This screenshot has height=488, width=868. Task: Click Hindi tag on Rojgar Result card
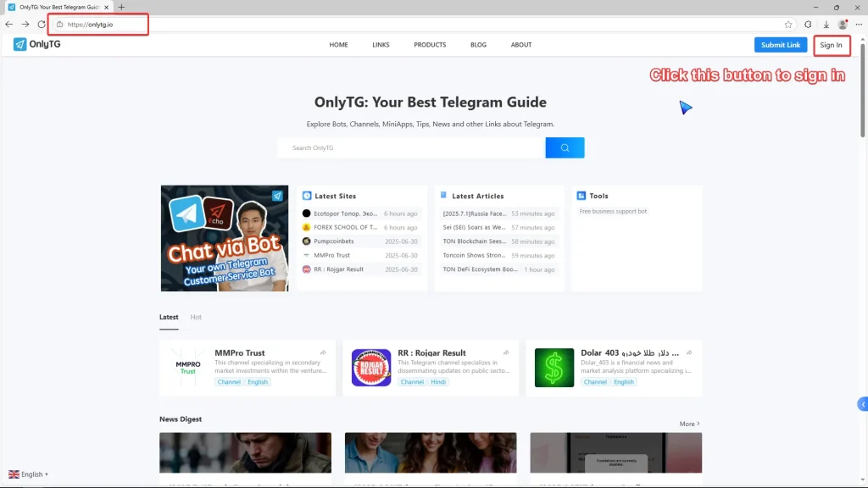point(438,382)
